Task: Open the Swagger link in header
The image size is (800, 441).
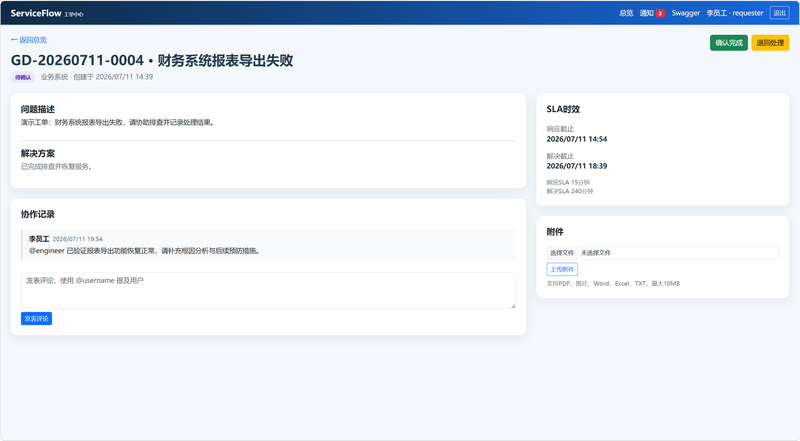Action: click(685, 13)
